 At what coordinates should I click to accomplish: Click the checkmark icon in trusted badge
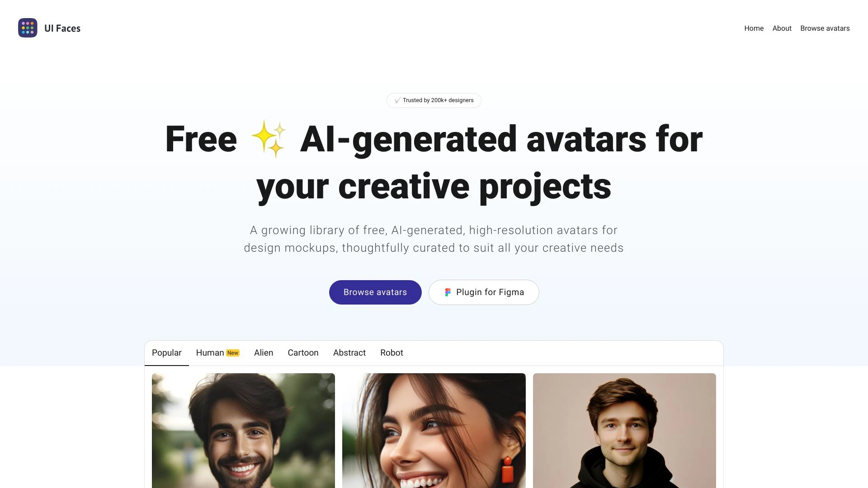[397, 100]
